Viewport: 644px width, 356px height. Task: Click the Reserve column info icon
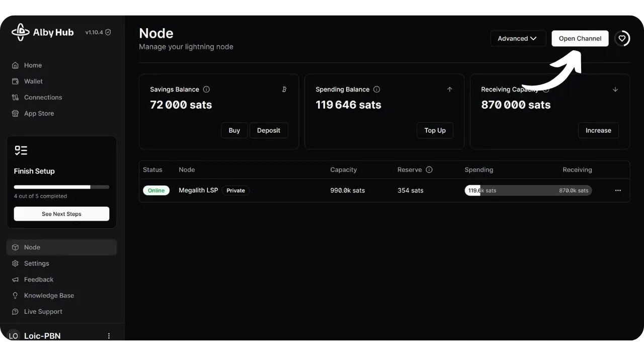click(429, 170)
